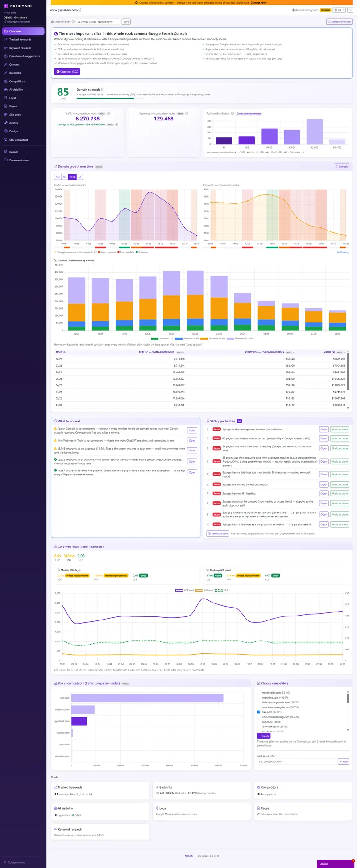The height and width of the screenshot is (868, 357).
Task: Click the Add competitor input field
Action: pos(296,761)
